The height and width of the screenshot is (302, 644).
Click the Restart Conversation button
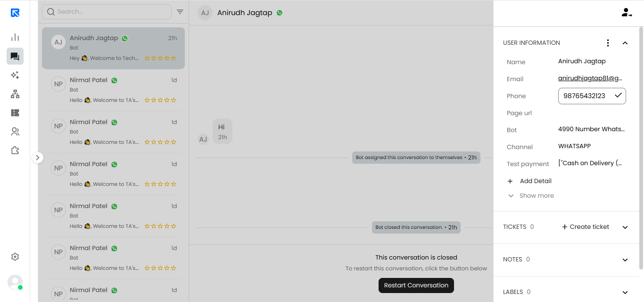pyautogui.click(x=416, y=285)
